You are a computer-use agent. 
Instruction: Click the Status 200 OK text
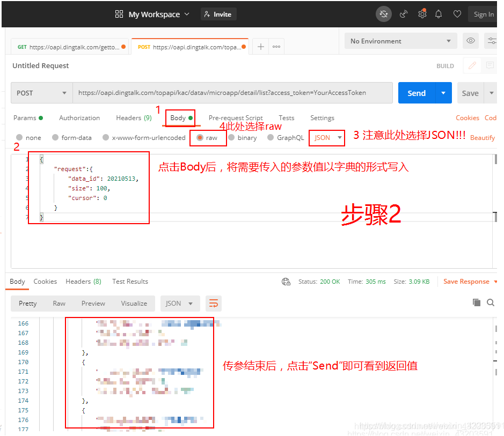pos(319,282)
